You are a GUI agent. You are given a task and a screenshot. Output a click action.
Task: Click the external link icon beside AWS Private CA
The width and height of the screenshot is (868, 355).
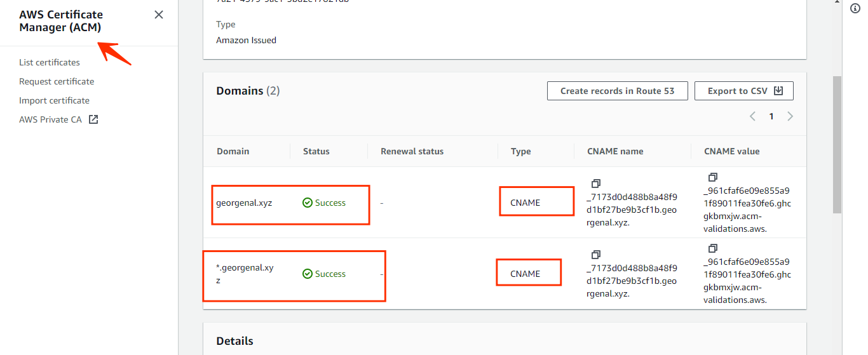(x=93, y=119)
